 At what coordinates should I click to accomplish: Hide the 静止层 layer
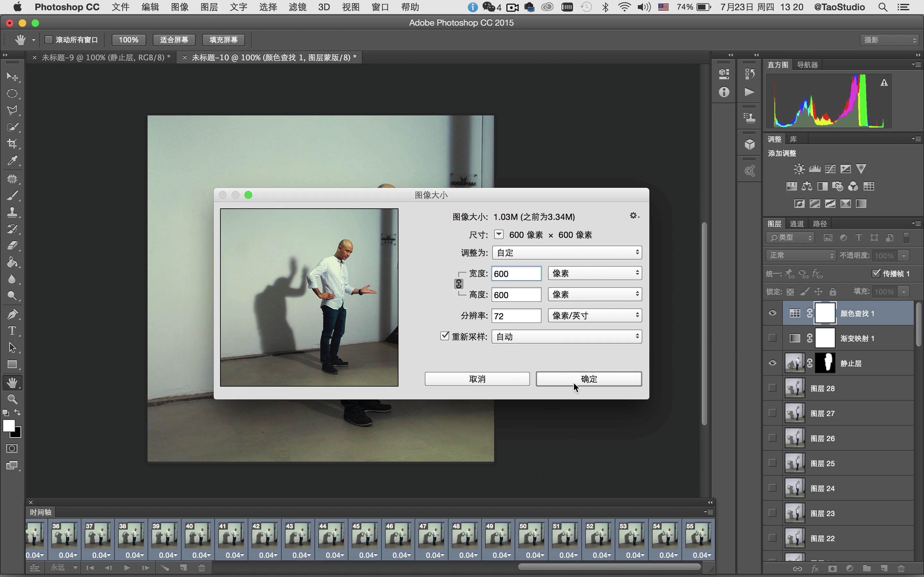(773, 363)
